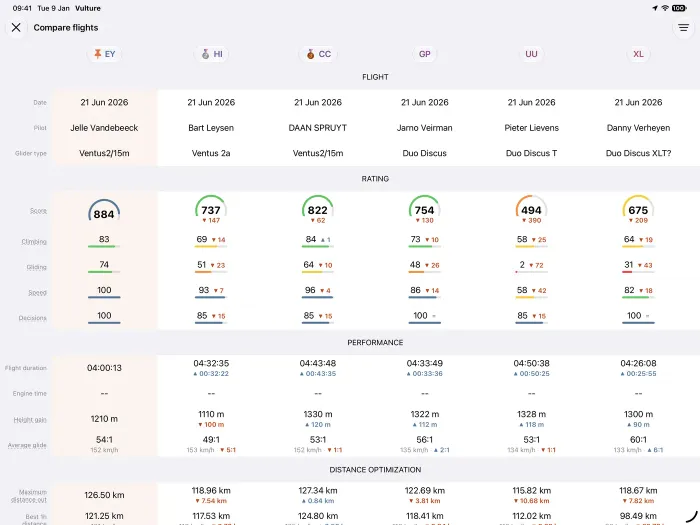700x525 pixels.
Task: Tap the Climbing row label
Action: pyautogui.click(x=34, y=242)
